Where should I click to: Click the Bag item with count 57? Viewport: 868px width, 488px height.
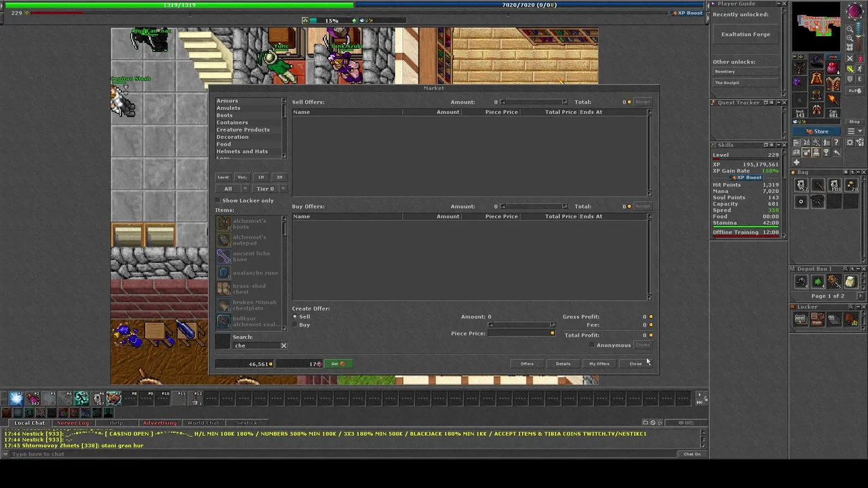[x=802, y=185]
